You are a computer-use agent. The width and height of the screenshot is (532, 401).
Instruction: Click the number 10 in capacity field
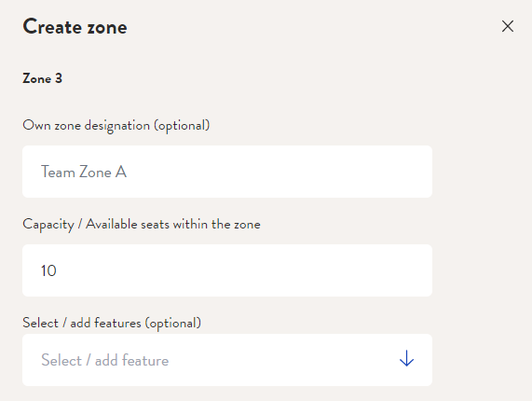(x=48, y=270)
